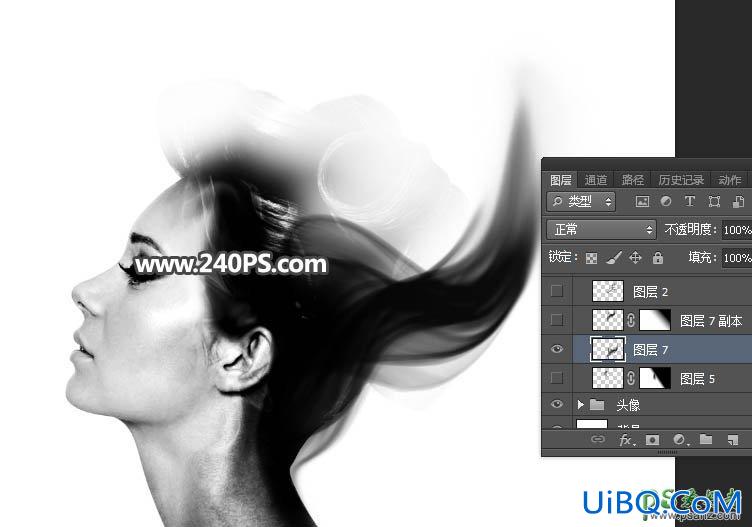Add a layer mask icon

click(x=652, y=440)
